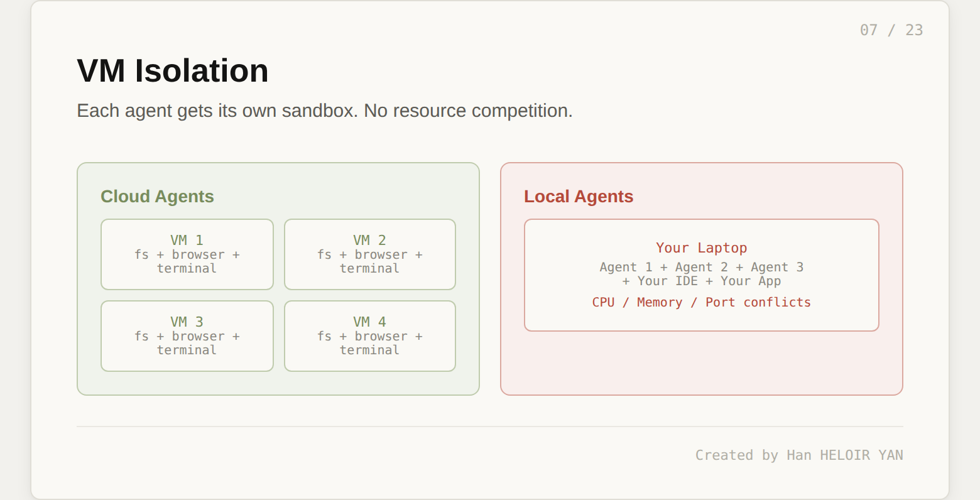Click the green "Cloud Agents" heading
980x500 pixels.
pyautogui.click(x=157, y=197)
